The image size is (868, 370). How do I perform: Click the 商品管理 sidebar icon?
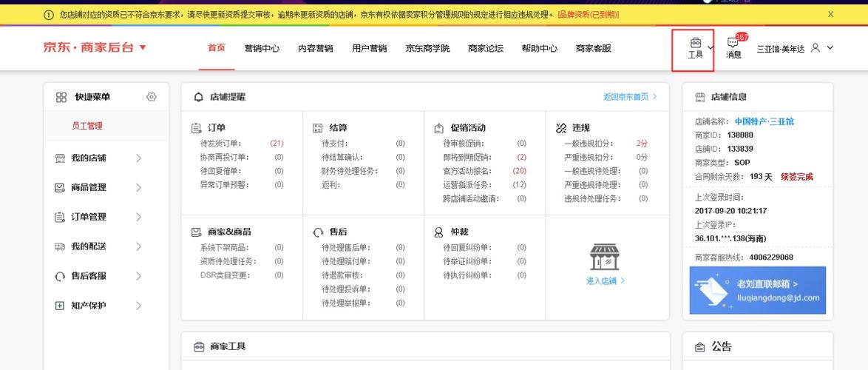point(60,188)
